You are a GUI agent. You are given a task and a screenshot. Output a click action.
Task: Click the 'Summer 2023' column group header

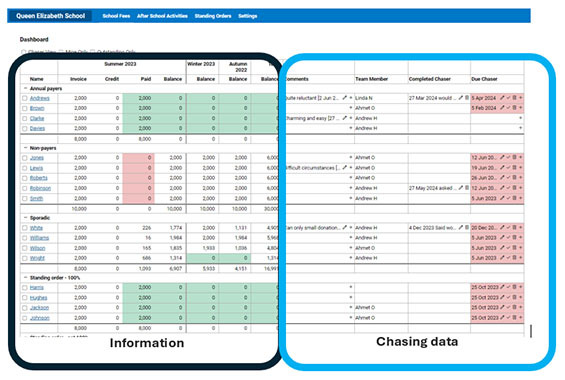point(120,64)
